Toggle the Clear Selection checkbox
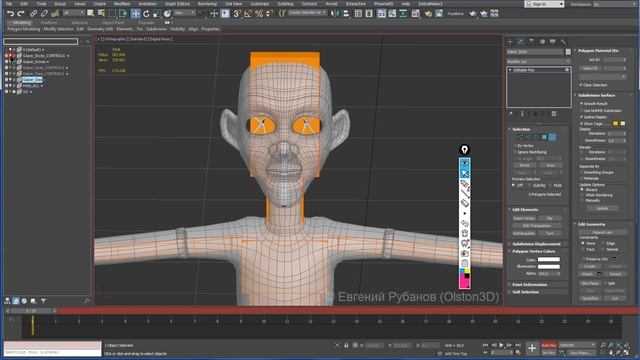Screen dimensions: 640x360 (x=582, y=85)
